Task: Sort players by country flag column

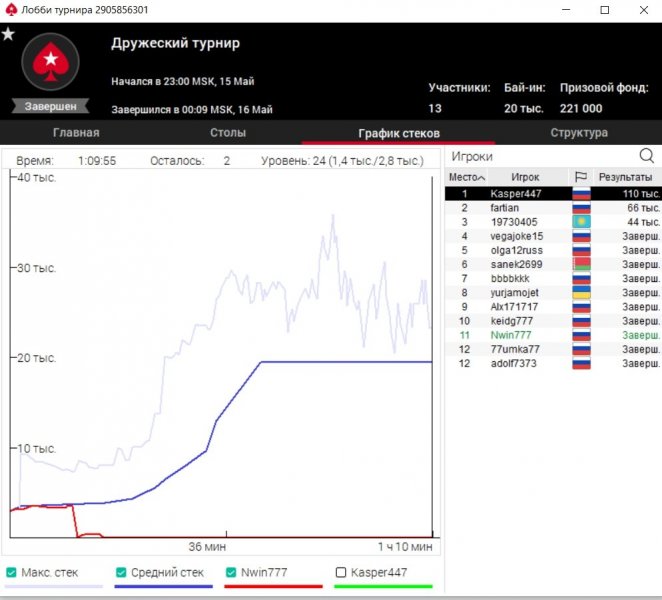Action: [580, 177]
